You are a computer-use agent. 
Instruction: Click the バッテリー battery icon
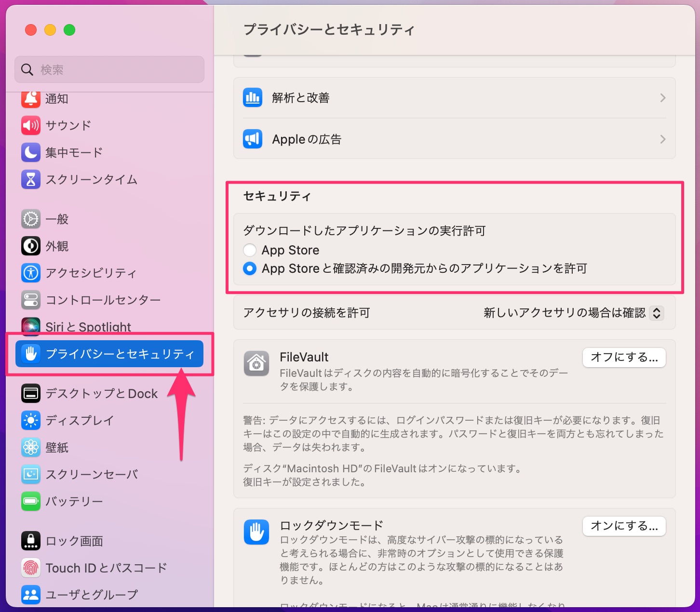(31, 501)
